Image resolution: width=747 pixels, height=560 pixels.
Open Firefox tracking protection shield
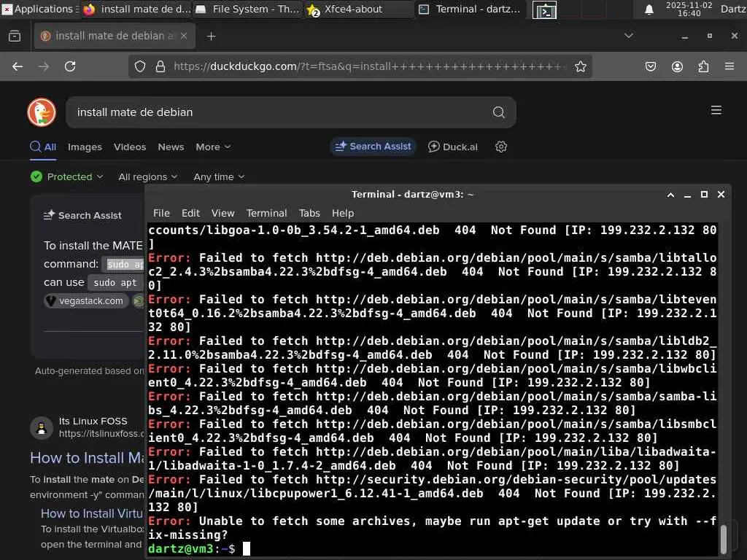(139, 66)
